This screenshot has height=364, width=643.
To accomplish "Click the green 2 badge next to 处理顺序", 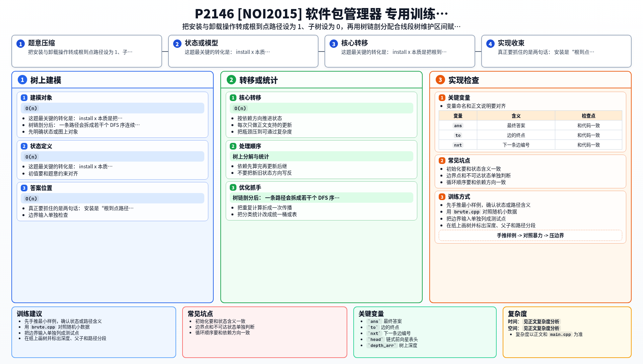I will pyautogui.click(x=233, y=146).
